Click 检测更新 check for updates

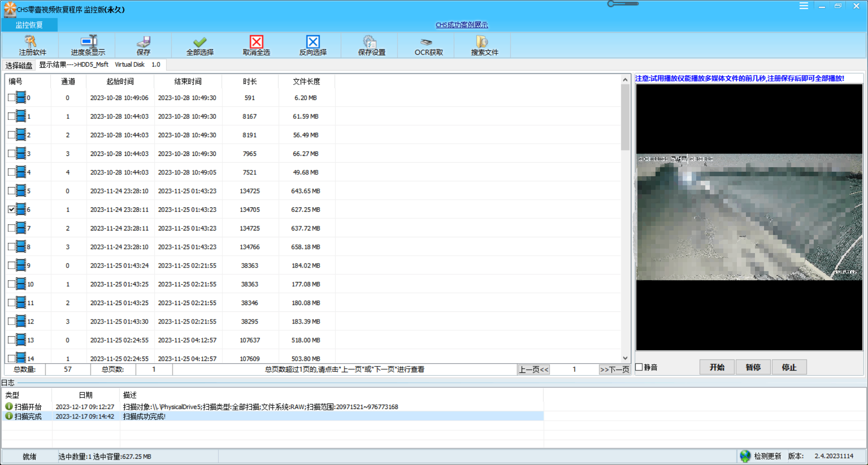767,456
